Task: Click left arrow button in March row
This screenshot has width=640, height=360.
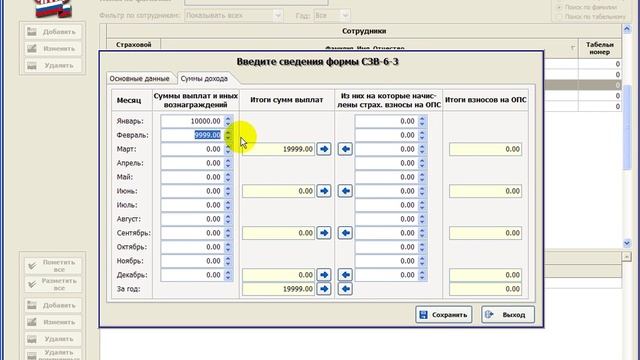Action: pyautogui.click(x=345, y=149)
